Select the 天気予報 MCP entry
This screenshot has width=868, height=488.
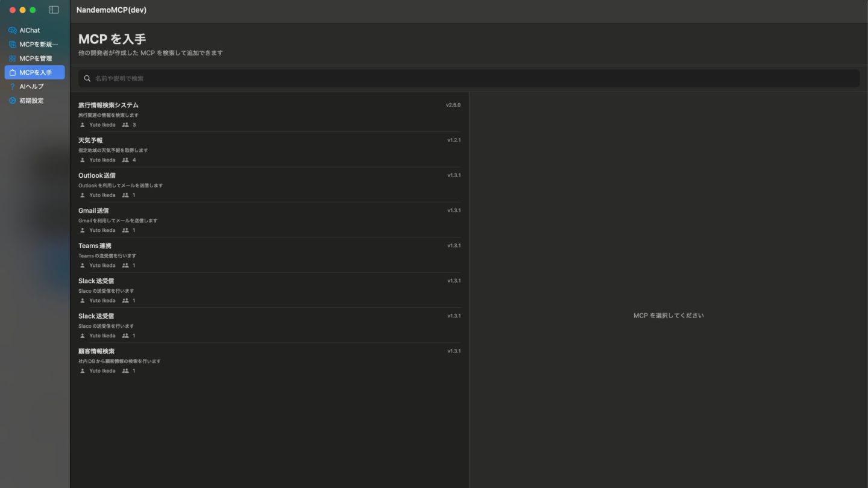pyautogui.click(x=269, y=149)
